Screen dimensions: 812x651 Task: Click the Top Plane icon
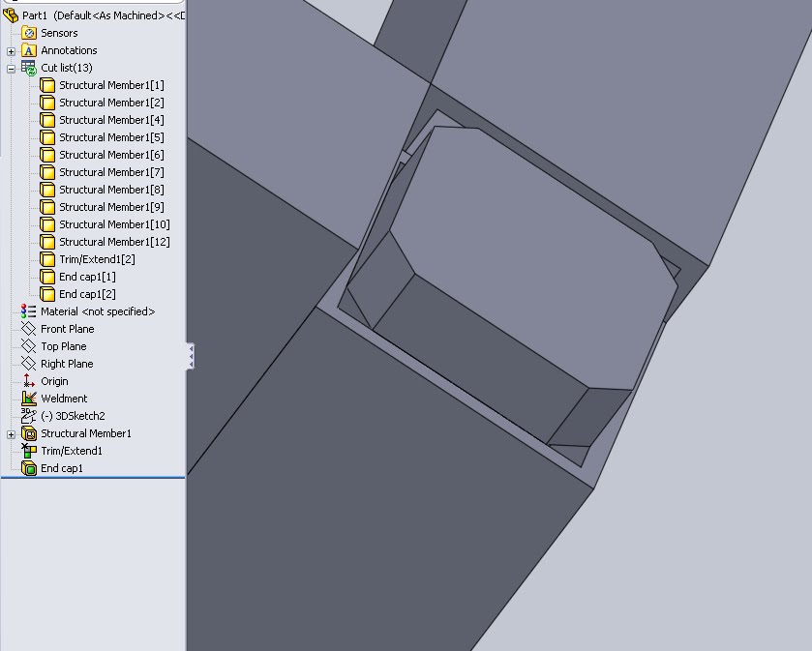coord(28,346)
